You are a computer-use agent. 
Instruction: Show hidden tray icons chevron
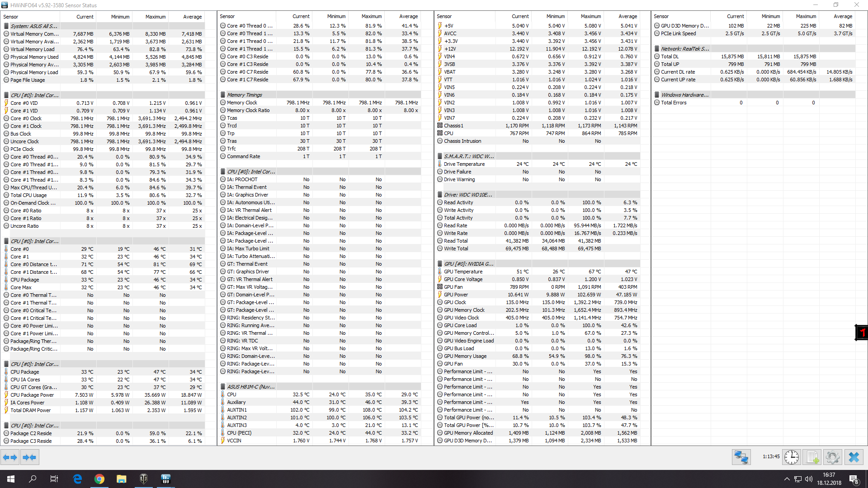(787, 479)
